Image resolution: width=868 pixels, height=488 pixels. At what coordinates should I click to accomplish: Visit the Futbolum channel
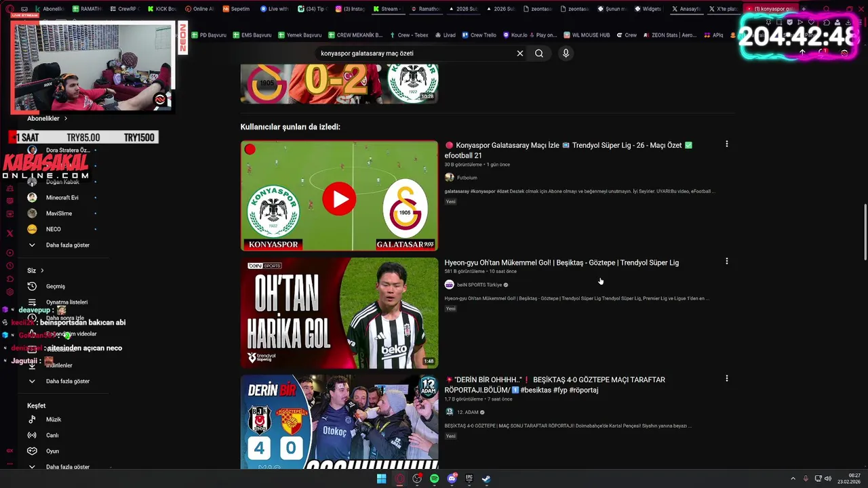pos(467,178)
